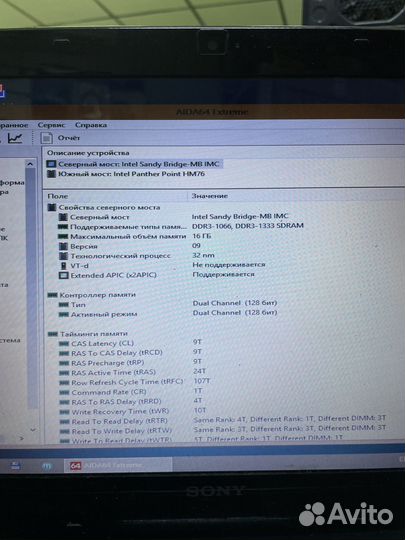Click memory icon beside Command Rate (CR)

tap(64, 393)
